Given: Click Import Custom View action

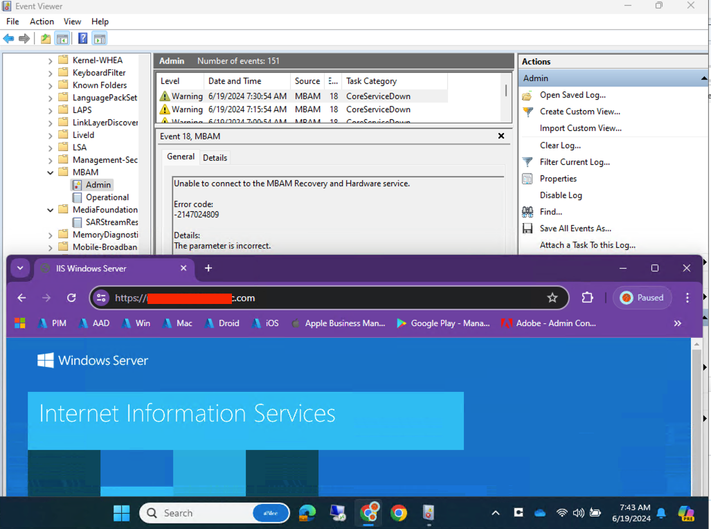Looking at the screenshot, I should pos(580,128).
